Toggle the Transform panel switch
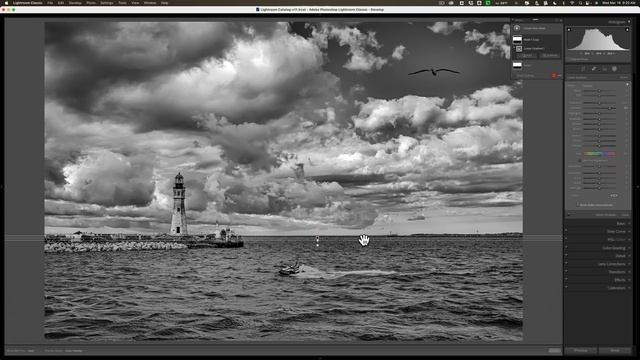Screen dimensions: 640x360 click(566, 272)
